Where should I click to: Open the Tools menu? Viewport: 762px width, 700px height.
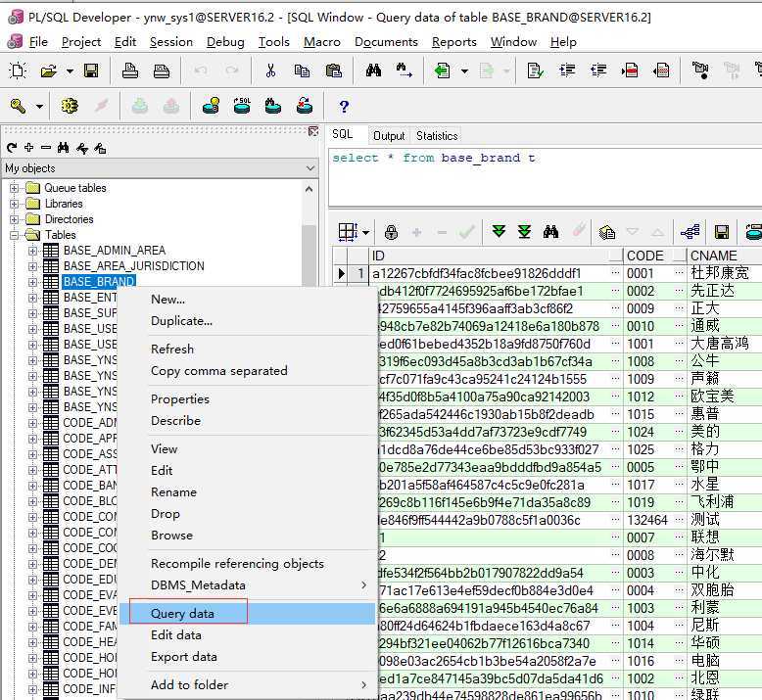273,42
